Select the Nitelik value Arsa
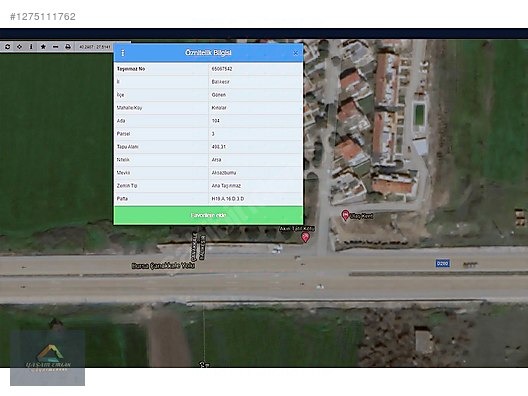The height and width of the screenshot is (396, 528). [x=216, y=160]
